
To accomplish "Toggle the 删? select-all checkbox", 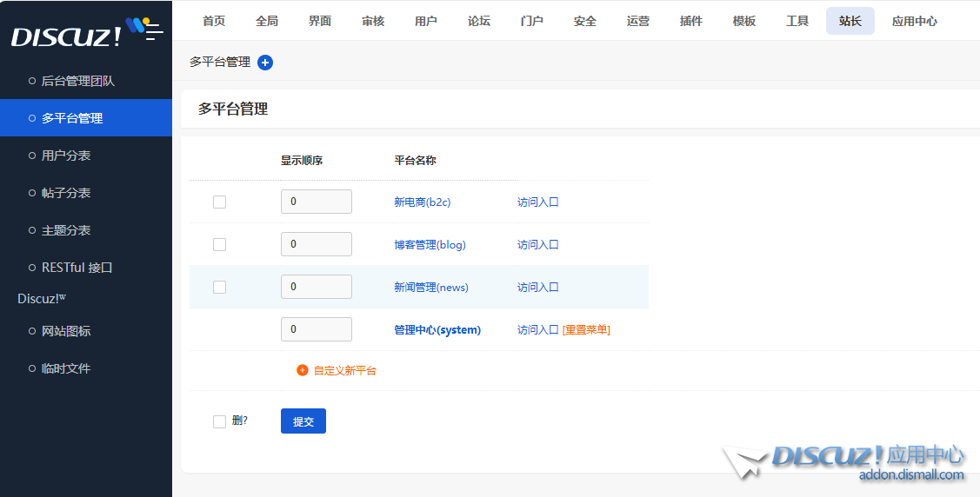I will pos(219,421).
